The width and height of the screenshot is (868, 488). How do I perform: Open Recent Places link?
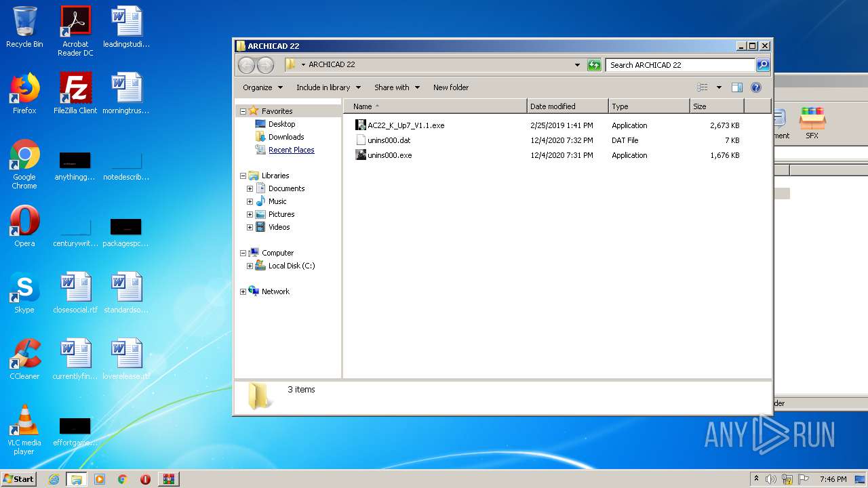[291, 150]
